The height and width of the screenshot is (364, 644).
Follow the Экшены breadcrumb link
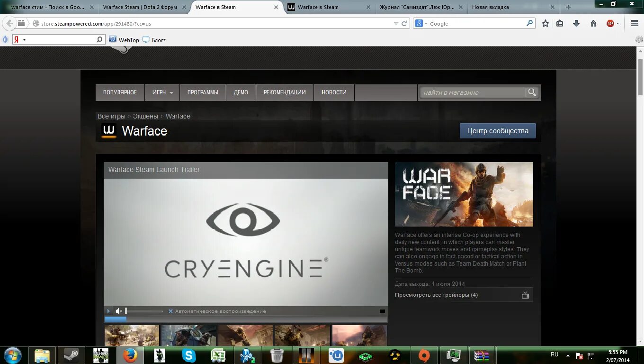coord(145,116)
